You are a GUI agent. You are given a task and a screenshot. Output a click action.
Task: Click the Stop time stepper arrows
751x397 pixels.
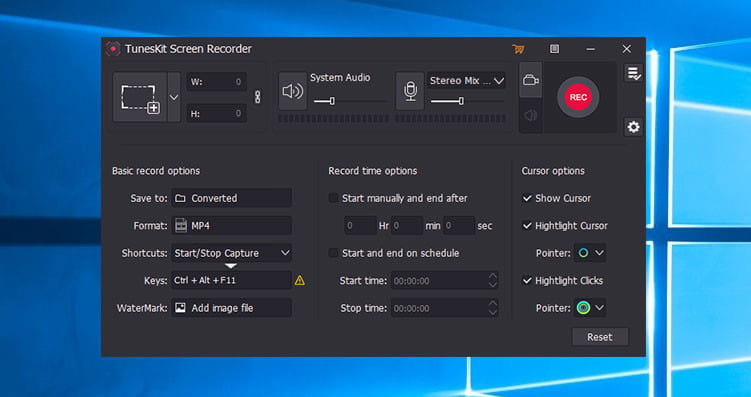(x=492, y=308)
